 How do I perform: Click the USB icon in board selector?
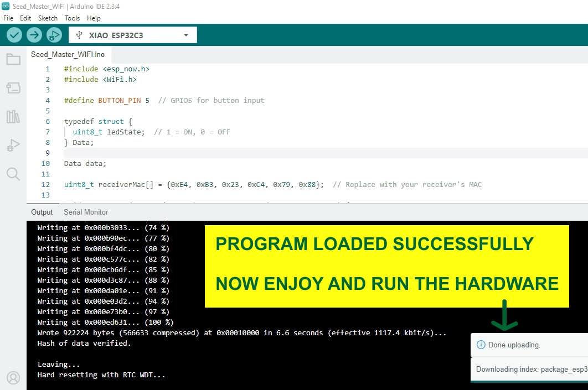(x=79, y=35)
